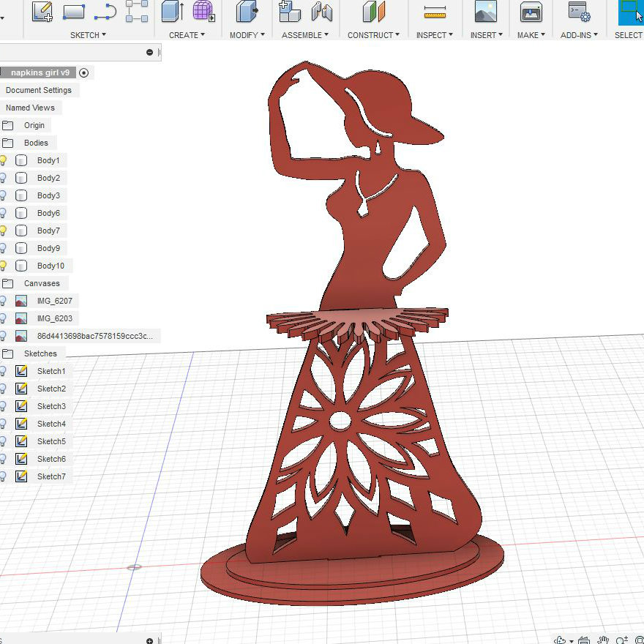This screenshot has width=644, height=644.
Task: Click the Create Sketch icon
Action: (x=42, y=12)
